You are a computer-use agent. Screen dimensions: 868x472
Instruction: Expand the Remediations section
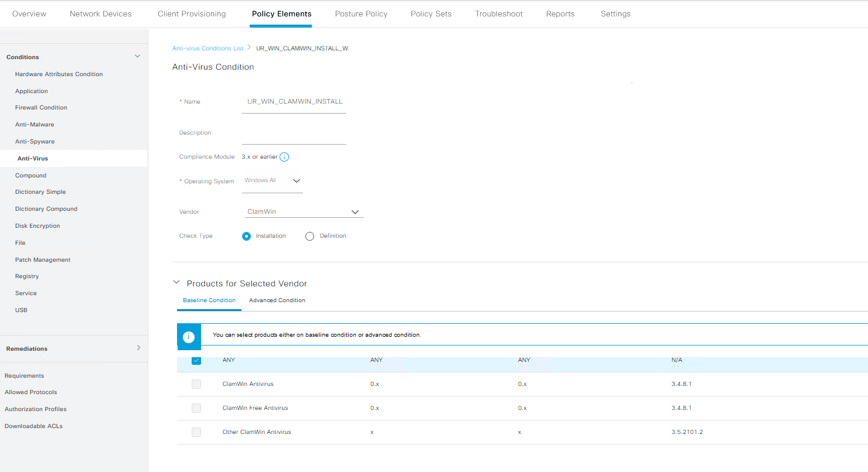tap(138, 348)
